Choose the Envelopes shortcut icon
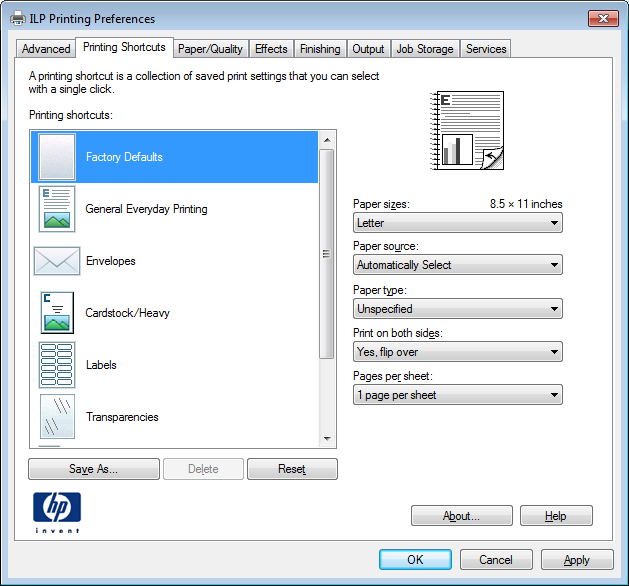 coord(57,261)
